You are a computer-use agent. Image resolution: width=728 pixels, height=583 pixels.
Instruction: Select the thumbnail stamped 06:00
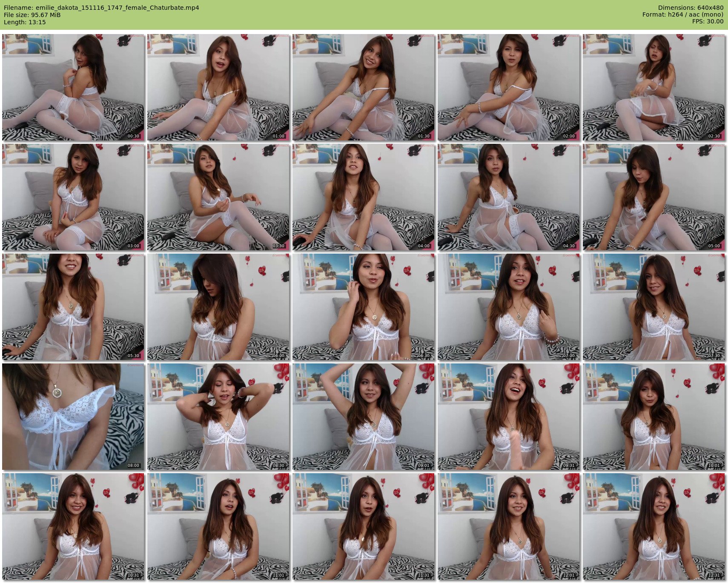[218, 307]
